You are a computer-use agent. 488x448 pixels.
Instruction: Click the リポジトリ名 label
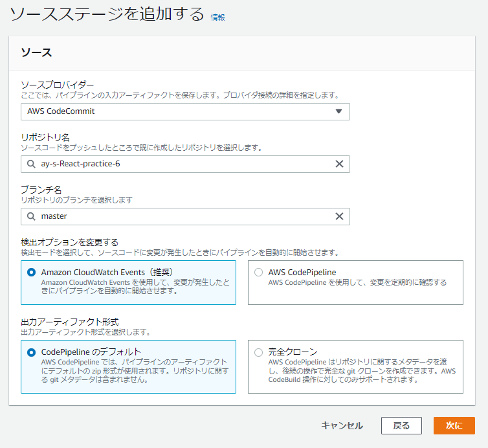pos(45,137)
